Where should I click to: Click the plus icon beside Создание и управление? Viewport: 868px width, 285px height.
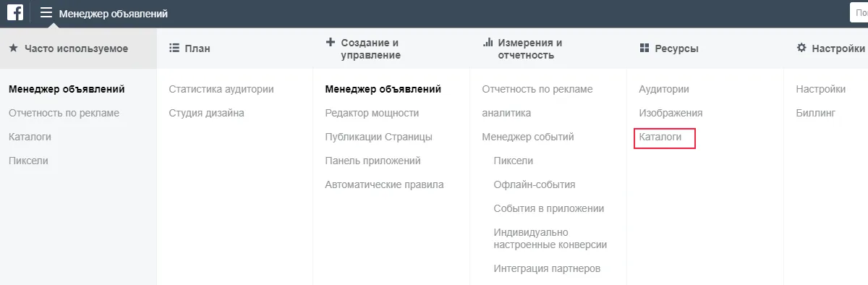click(331, 43)
